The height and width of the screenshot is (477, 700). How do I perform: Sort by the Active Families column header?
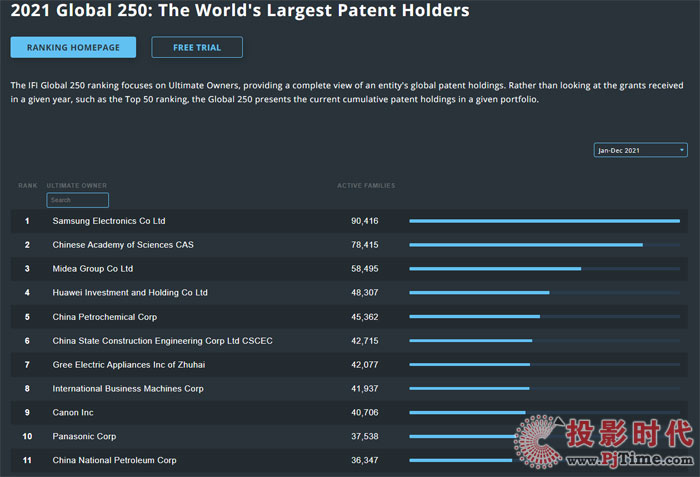tap(366, 186)
